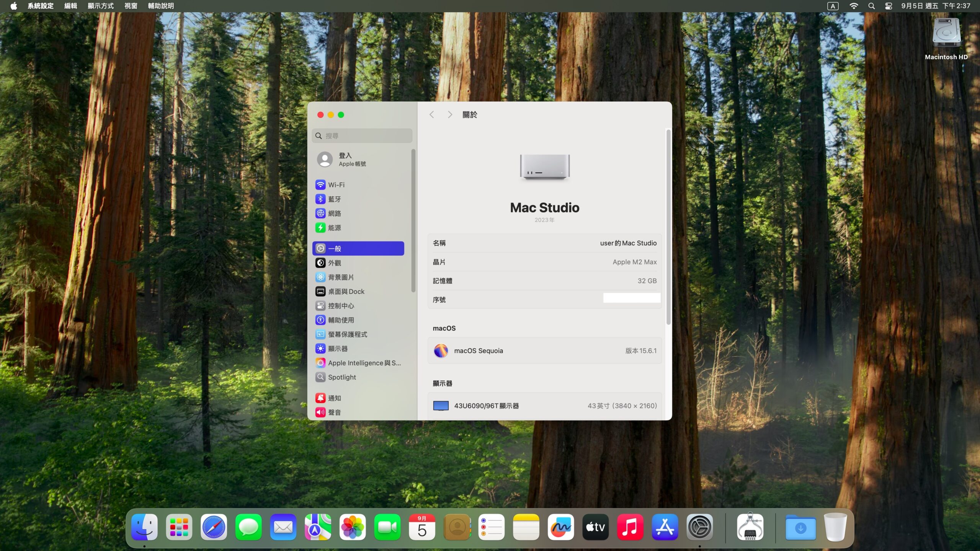The image size is (980, 551).
Task: Click the 搜尋 search field
Action: click(362, 136)
